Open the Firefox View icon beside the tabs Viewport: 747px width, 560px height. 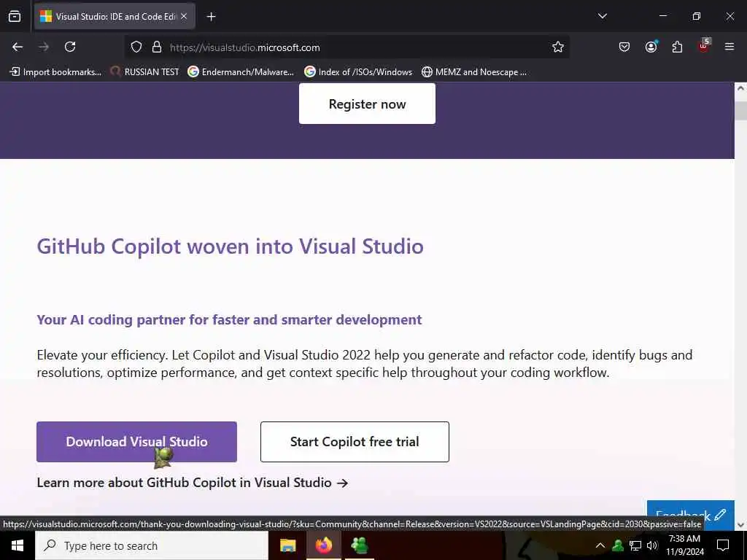click(x=15, y=16)
